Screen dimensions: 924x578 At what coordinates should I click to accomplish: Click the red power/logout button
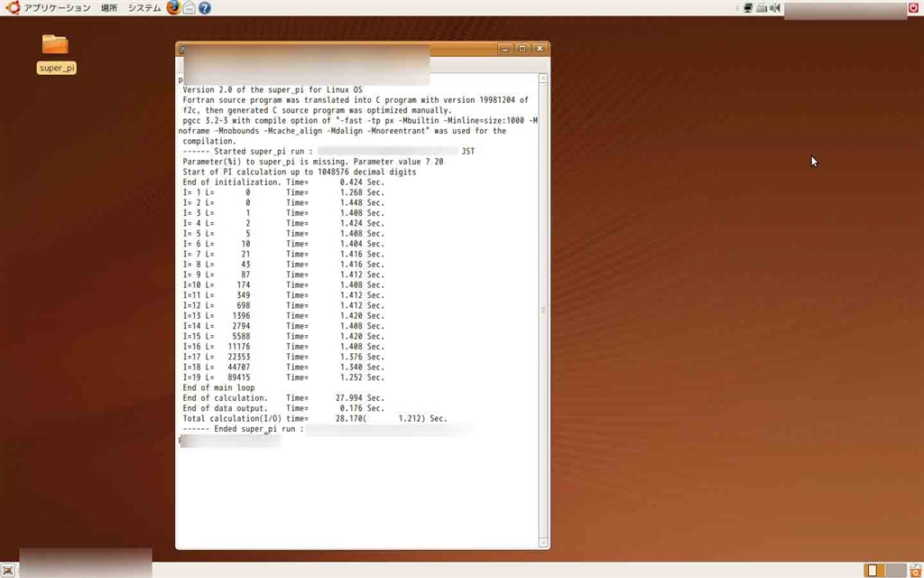tap(913, 7)
